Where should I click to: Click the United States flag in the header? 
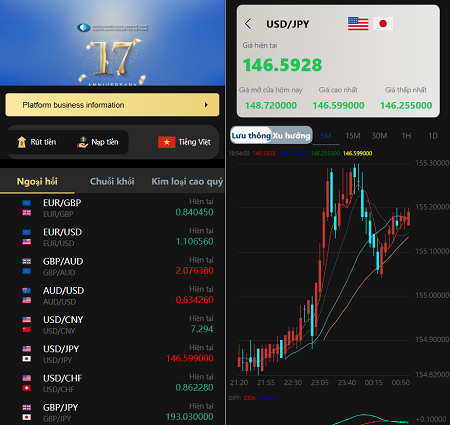click(358, 24)
